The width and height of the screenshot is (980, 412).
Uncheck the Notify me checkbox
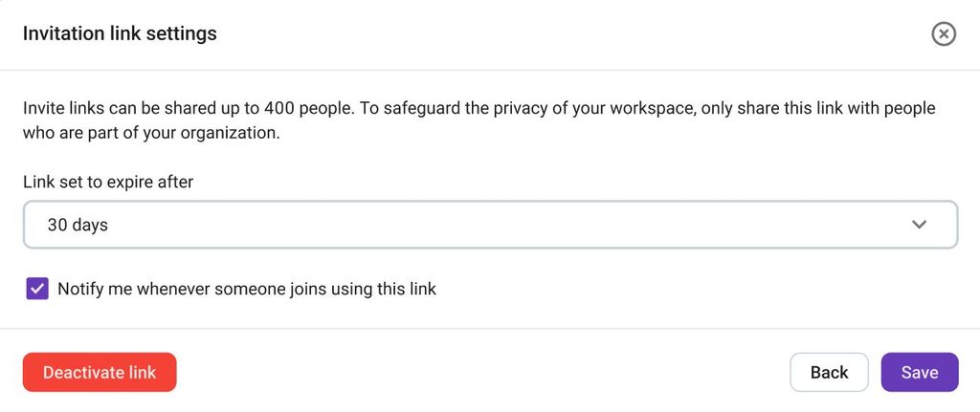point(37,289)
